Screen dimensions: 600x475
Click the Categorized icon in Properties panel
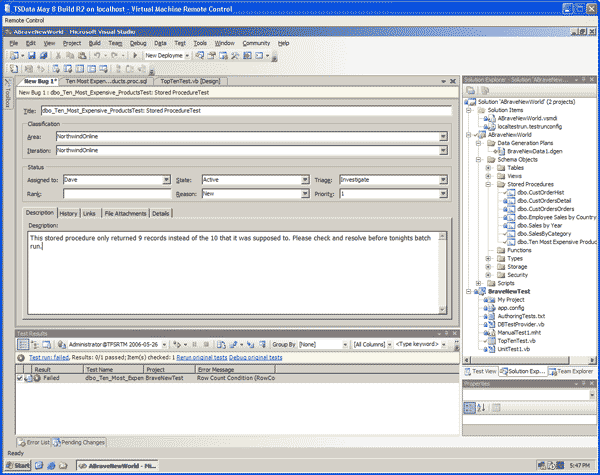[x=470, y=408]
